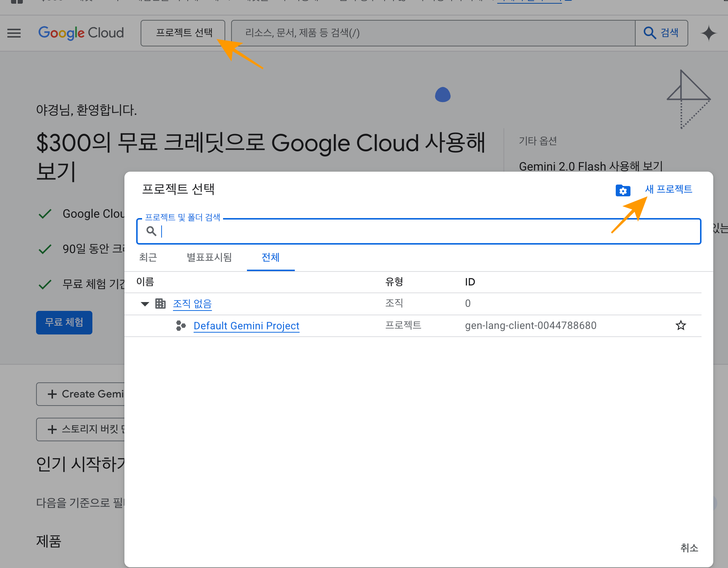Click the 조직 없음 organization link

[x=192, y=304]
